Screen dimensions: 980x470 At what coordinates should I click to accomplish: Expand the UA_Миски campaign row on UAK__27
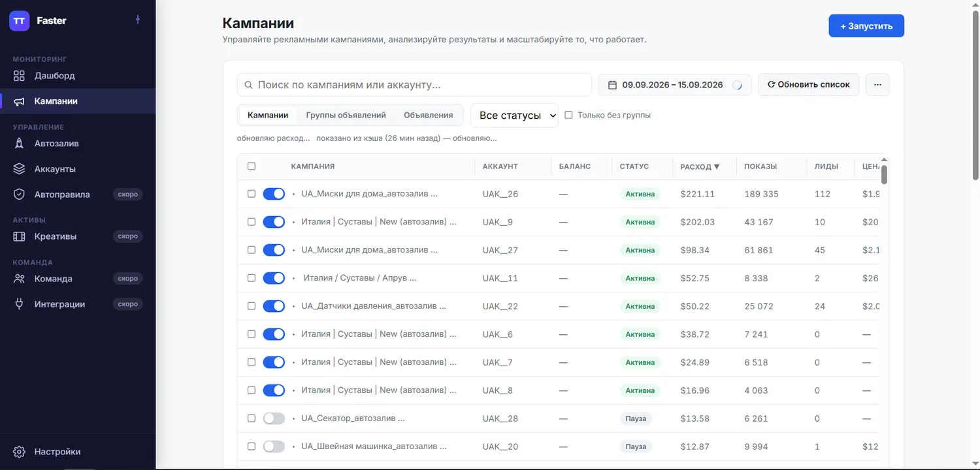tap(294, 250)
